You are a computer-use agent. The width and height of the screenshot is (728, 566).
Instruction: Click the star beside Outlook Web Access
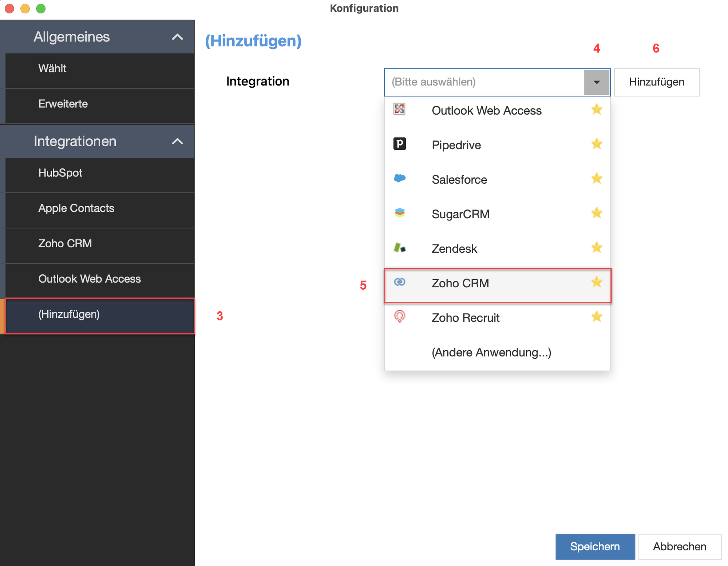[596, 109]
